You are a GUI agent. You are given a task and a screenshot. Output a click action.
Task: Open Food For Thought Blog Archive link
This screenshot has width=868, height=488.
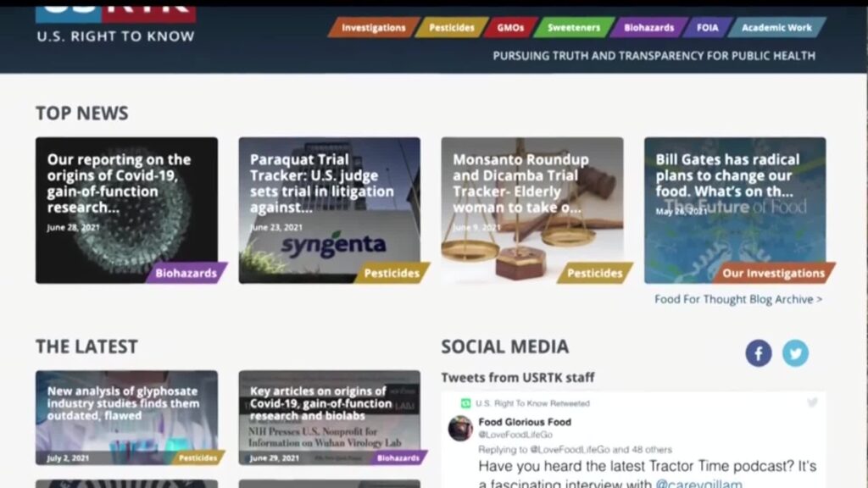pyautogui.click(x=738, y=299)
